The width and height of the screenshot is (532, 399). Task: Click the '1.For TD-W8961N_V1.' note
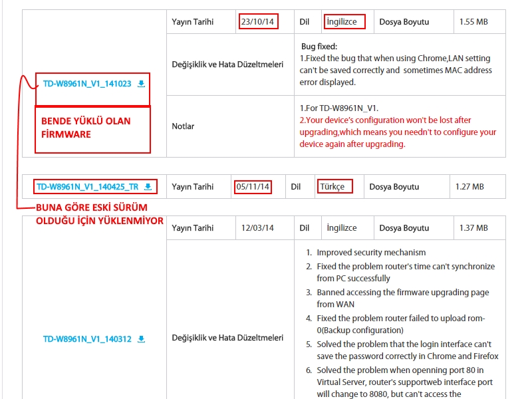coord(339,108)
